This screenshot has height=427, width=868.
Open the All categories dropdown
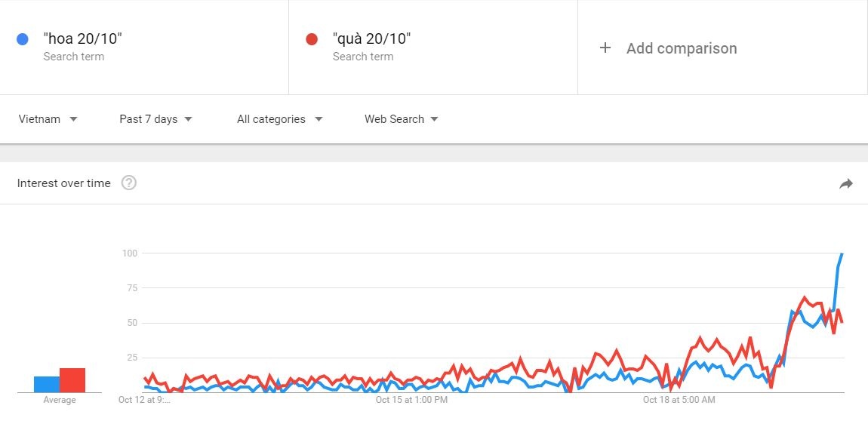[x=279, y=119]
